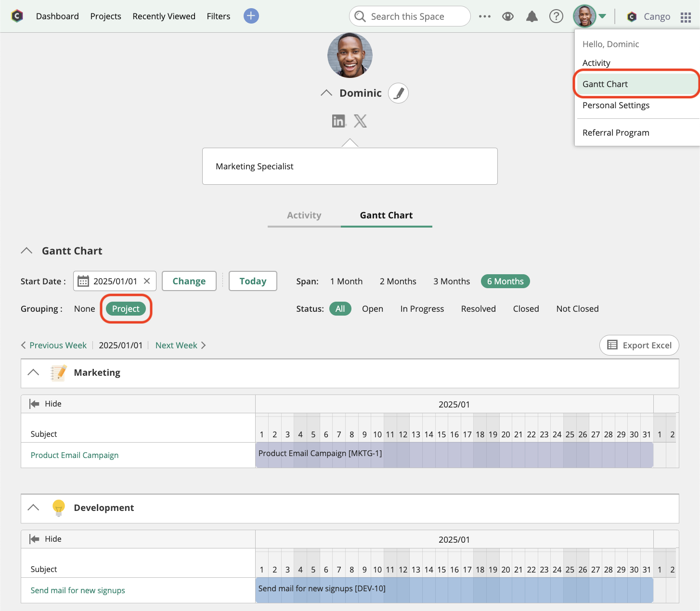Viewport: 700px width, 611px height.
Task: Click the Cango space icon near name
Action: point(632,17)
